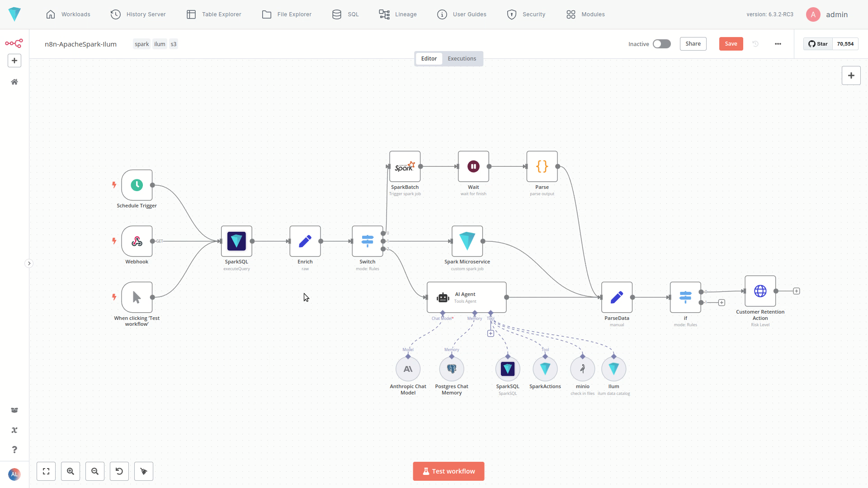This screenshot has height=488, width=868.
Task: Switch to the Executions tab
Action: pos(462,58)
